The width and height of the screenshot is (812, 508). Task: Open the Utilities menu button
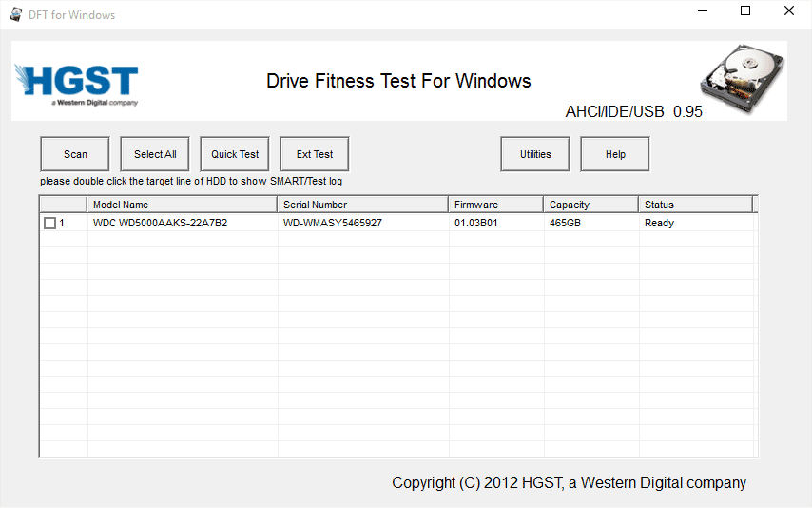coord(535,154)
